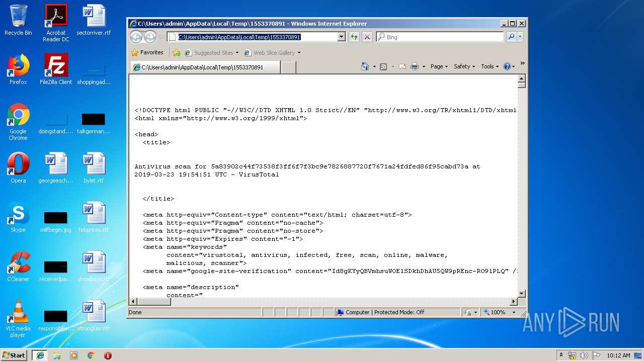Click the Refresh page icon
Screen dimensions: 644x362
tap(354, 37)
